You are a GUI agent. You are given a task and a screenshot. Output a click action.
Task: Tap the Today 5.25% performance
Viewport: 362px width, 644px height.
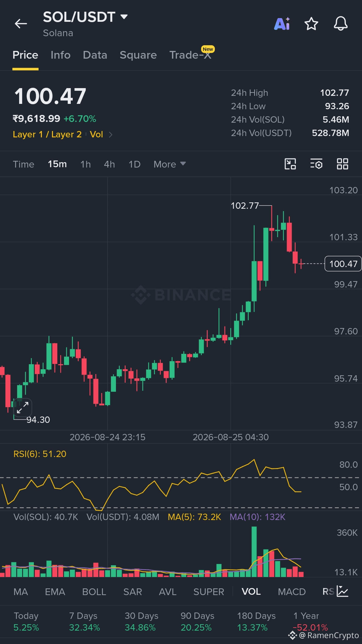(x=26, y=622)
